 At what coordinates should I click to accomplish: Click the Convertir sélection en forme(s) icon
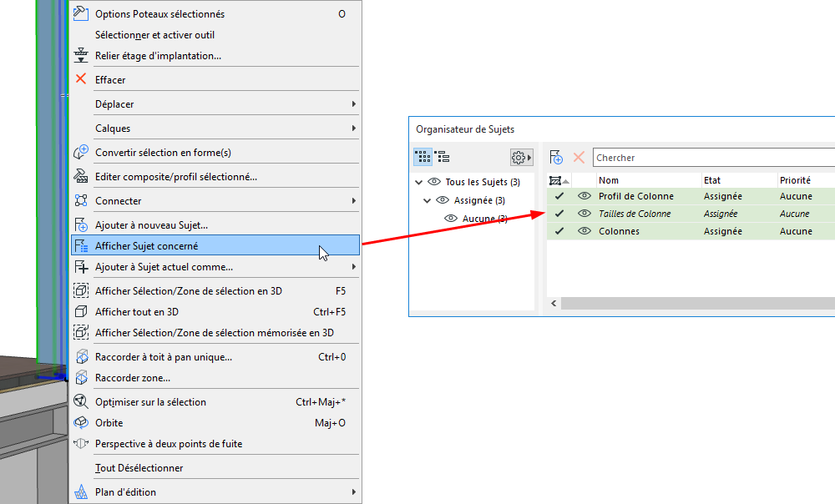tap(81, 152)
